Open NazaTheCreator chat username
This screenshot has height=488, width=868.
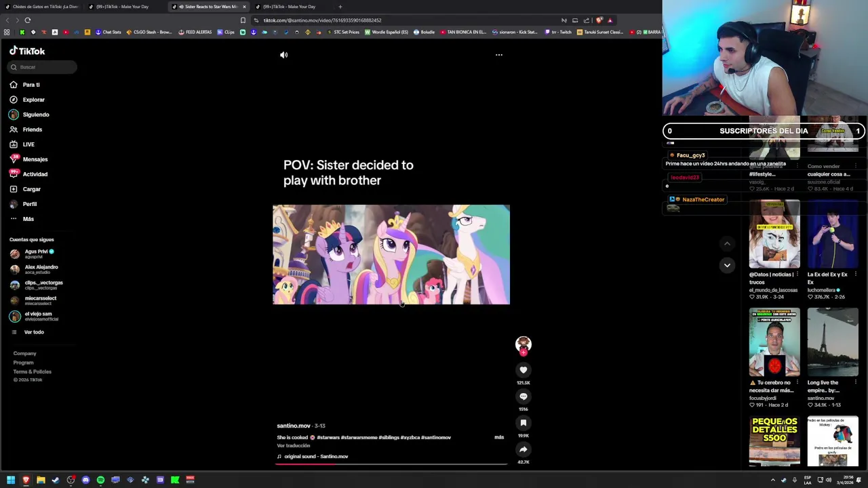click(x=703, y=199)
